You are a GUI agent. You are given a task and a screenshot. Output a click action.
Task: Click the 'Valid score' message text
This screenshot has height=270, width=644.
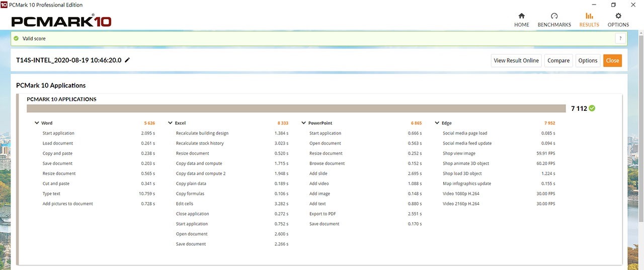tap(34, 38)
